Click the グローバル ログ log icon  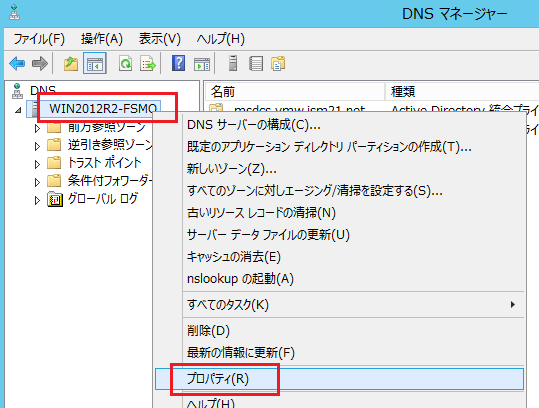(55, 199)
